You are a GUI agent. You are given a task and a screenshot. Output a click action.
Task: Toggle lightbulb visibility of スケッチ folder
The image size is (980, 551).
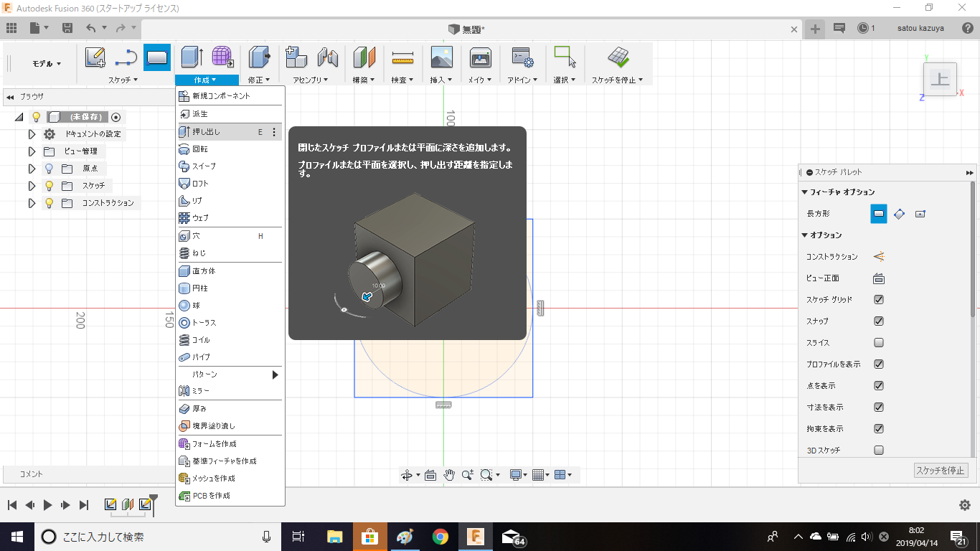click(49, 186)
